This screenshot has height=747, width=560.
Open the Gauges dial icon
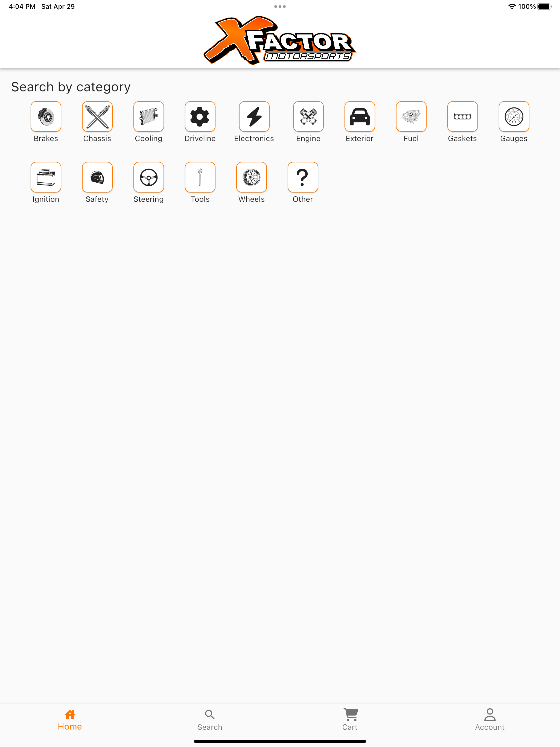(514, 116)
